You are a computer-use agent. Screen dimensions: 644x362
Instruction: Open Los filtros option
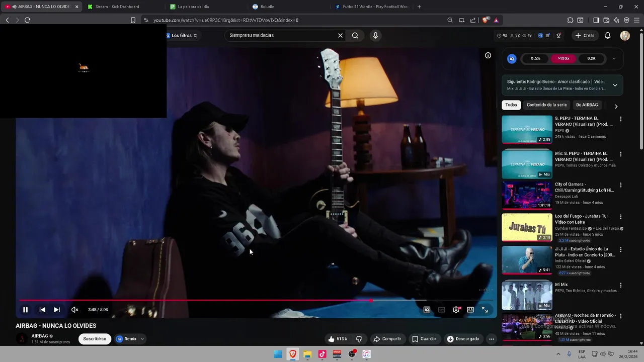click(x=182, y=35)
